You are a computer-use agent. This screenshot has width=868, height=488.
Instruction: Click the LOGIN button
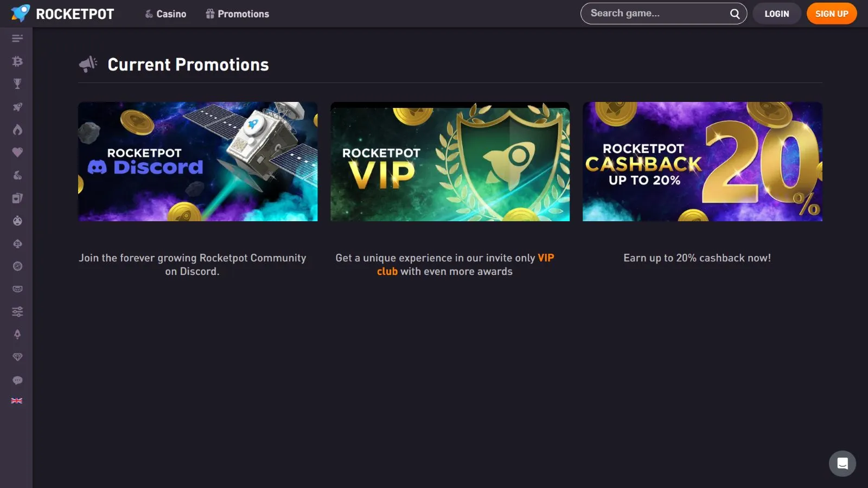tap(776, 14)
